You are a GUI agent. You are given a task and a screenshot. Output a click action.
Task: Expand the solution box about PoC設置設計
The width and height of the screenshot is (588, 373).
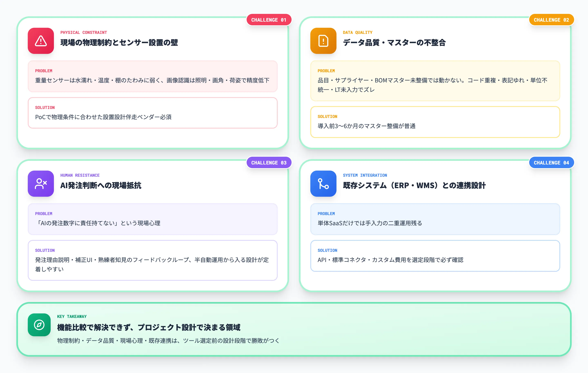pos(153,113)
